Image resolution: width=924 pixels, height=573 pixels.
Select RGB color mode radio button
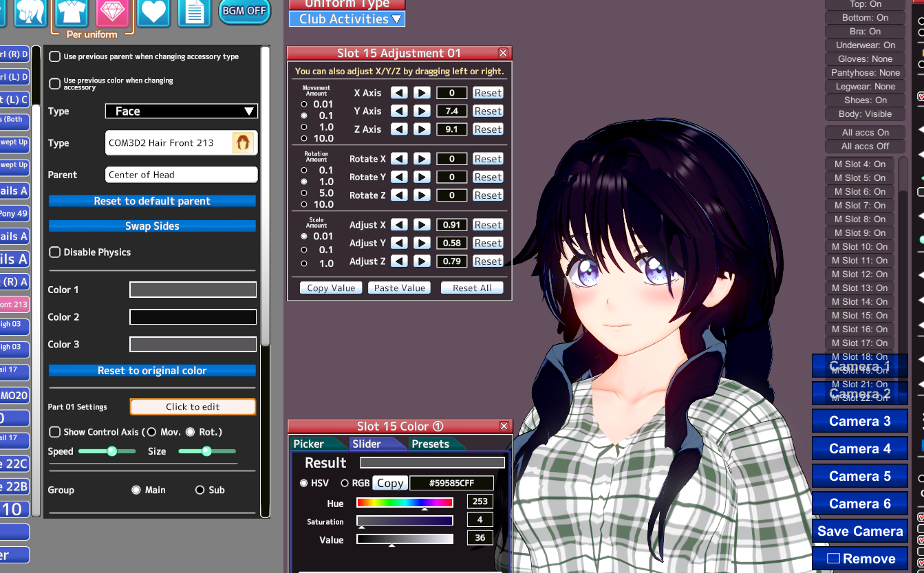click(x=345, y=484)
